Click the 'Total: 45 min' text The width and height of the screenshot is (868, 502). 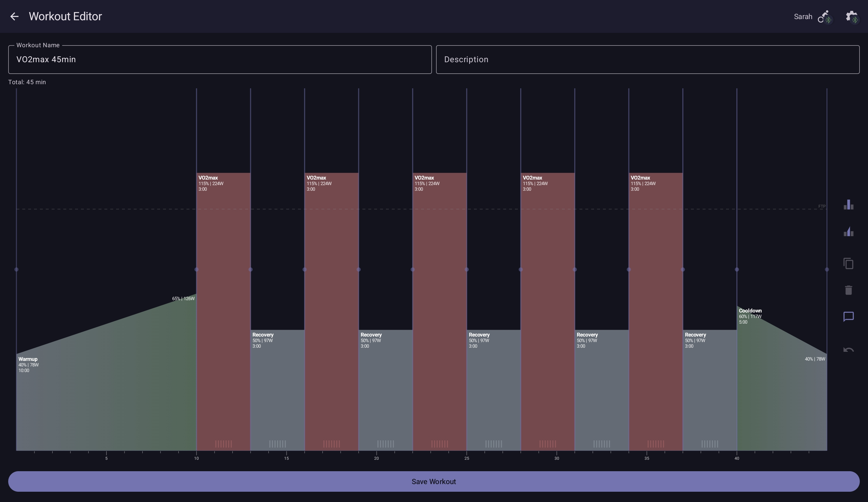click(27, 82)
